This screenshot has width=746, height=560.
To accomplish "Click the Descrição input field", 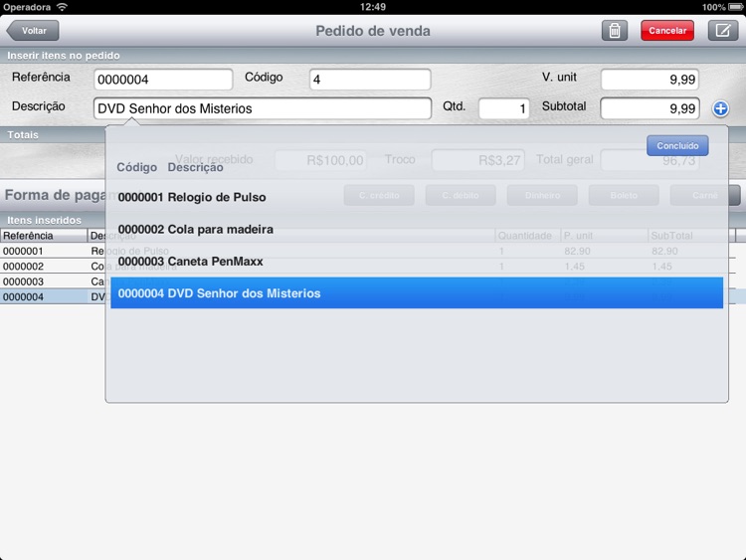I will tap(263, 108).
